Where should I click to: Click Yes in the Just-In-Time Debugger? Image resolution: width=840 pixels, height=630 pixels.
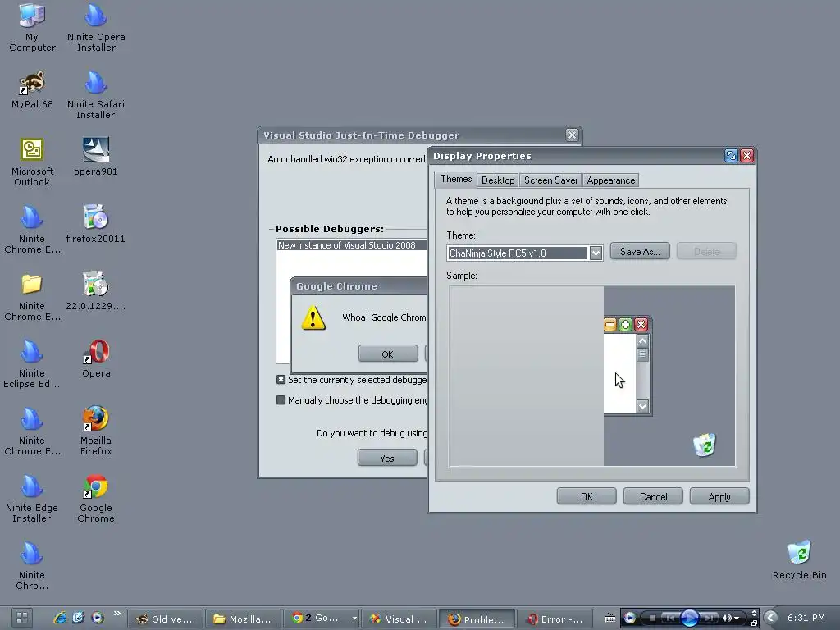tap(387, 458)
